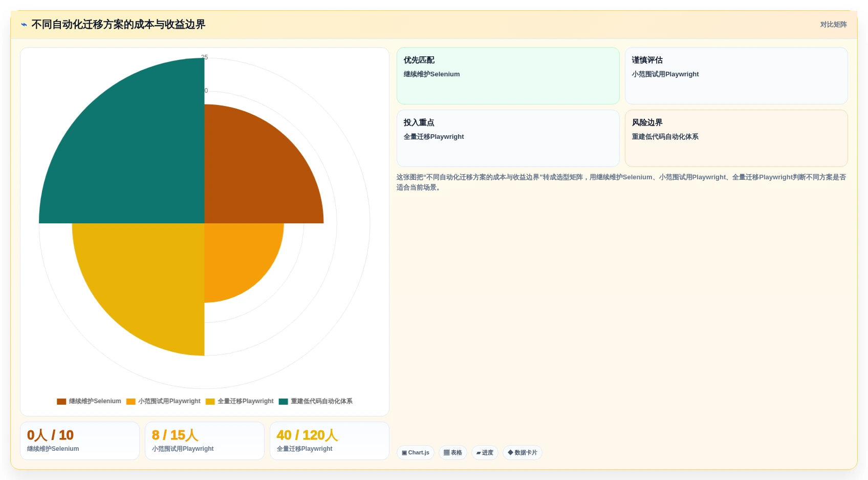Click the 表格 tag

(453, 453)
